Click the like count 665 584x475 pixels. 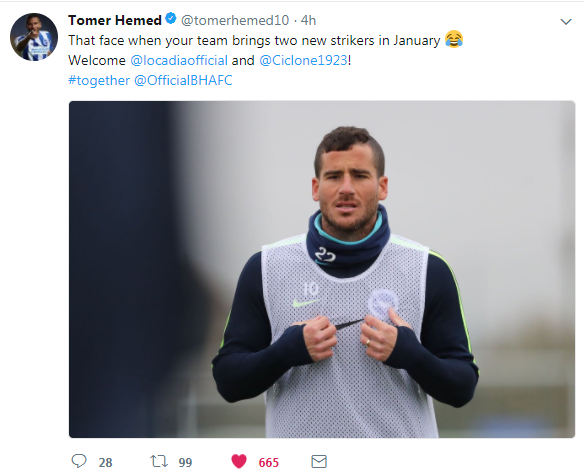point(269,462)
